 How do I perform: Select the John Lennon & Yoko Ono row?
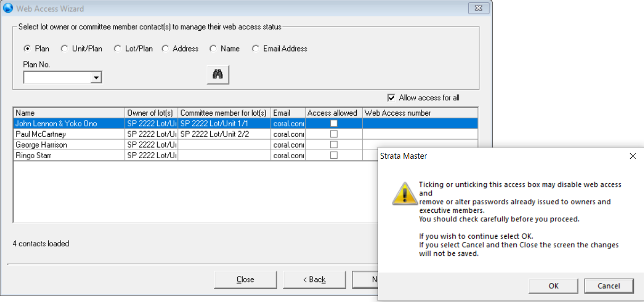point(246,123)
